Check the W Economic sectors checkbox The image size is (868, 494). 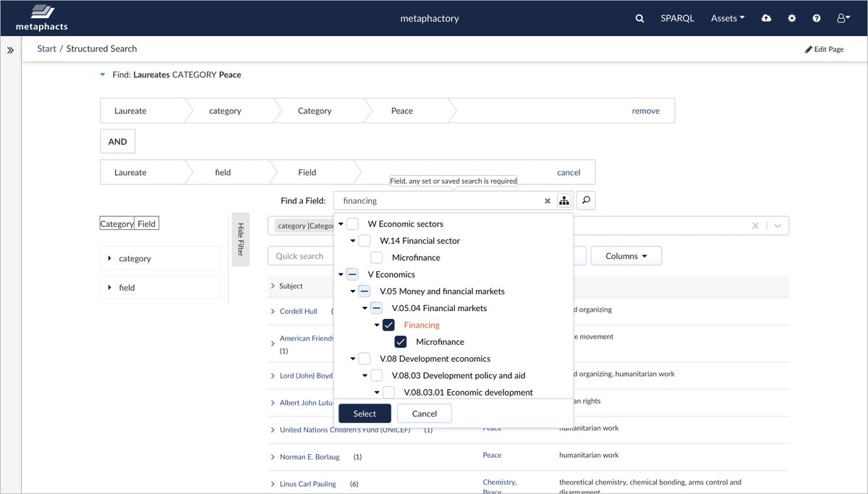pos(352,223)
